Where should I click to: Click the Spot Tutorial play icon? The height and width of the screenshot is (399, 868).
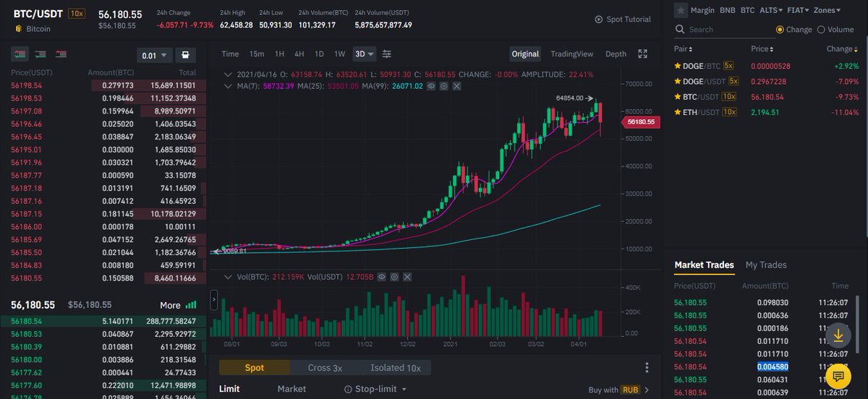click(x=598, y=20)
